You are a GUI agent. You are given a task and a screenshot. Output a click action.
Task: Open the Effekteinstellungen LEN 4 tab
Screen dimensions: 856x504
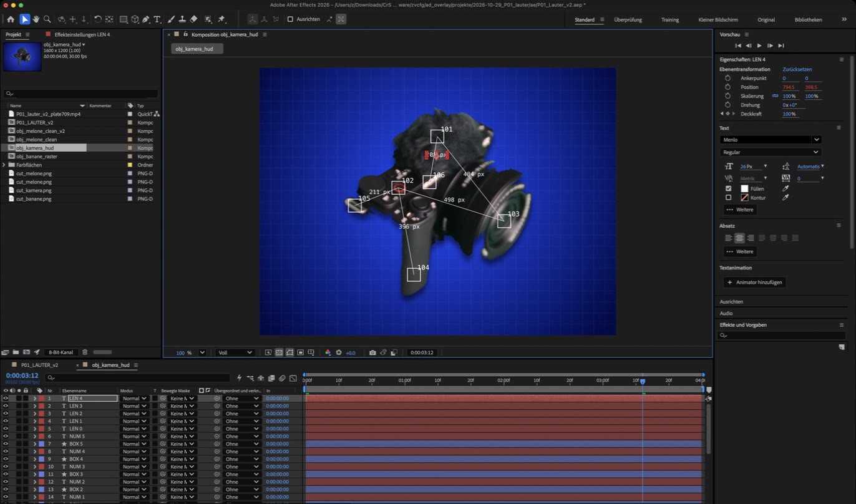(x=82, y=34)
